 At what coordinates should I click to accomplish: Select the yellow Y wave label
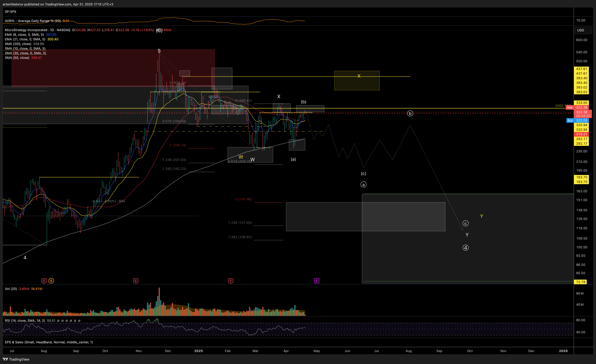[x=481, y=216]
